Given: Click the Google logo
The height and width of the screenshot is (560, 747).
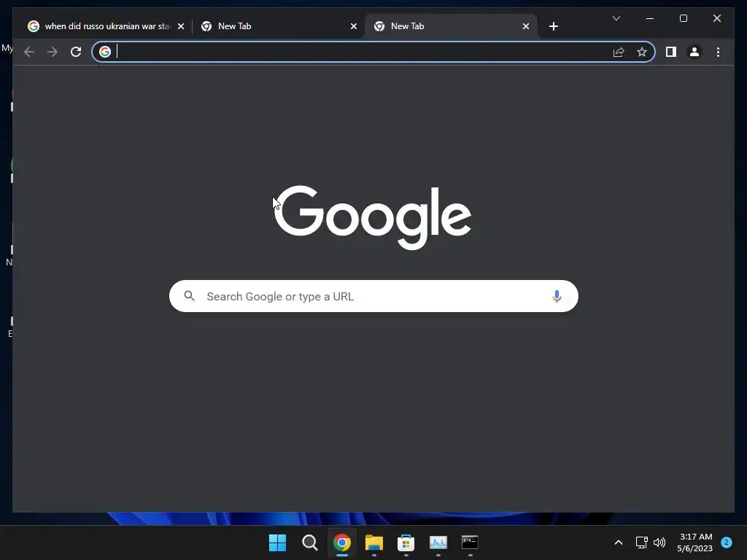Looking at the screenshot, I should [x=373, y=217].
